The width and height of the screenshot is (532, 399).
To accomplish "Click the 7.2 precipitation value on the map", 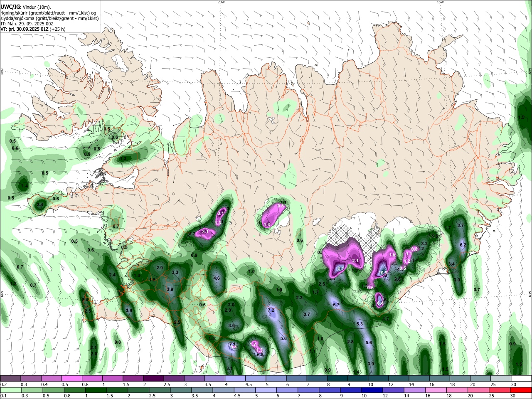I will pos(271,310).
